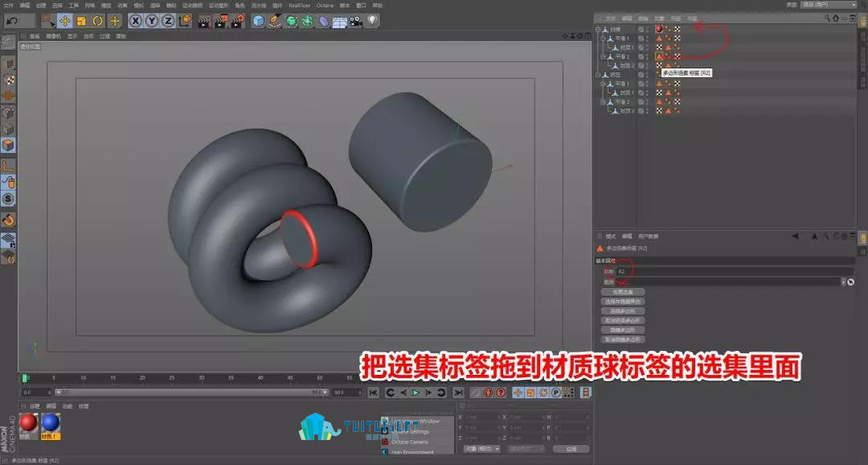Select the Scale tool in the toolbar
The width and height of the screenshot is (868, 465).
81,21
